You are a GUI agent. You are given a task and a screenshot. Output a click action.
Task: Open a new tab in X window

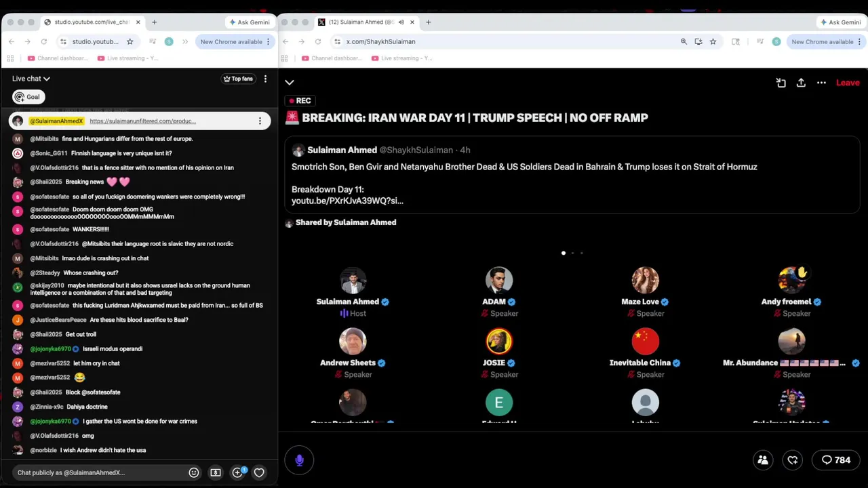pos(429,22)
